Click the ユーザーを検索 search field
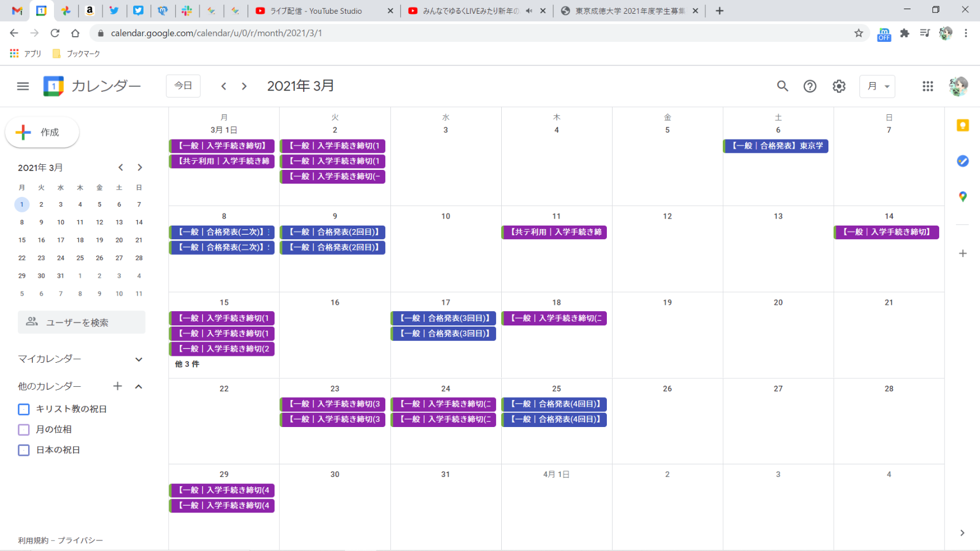This screenshot has height=551, width=980. [x=82, y=323]
